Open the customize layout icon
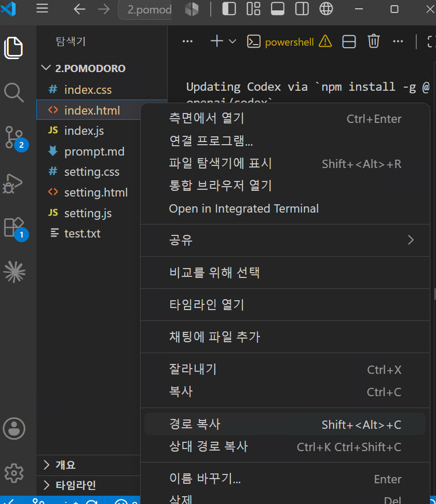The image size is (436, 504). click(253, 9)
